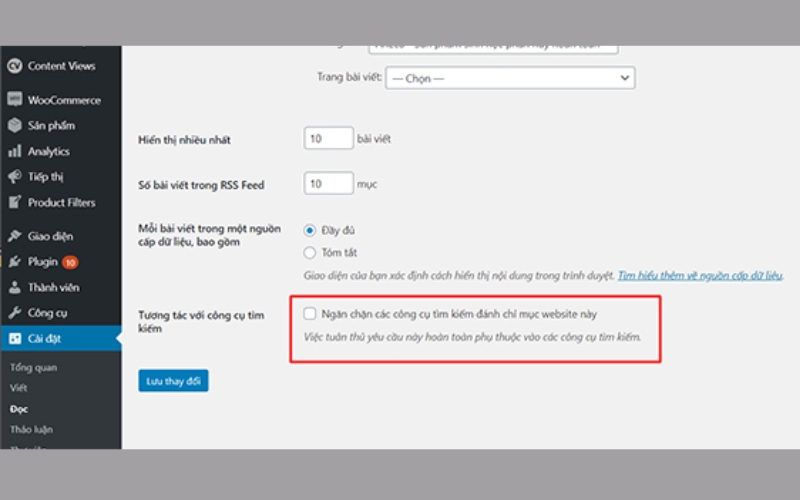The width and height of the screenshot is (800, 500).
Task: Go to the Thảo luận settings submenu
Action: tap(31, 429)
